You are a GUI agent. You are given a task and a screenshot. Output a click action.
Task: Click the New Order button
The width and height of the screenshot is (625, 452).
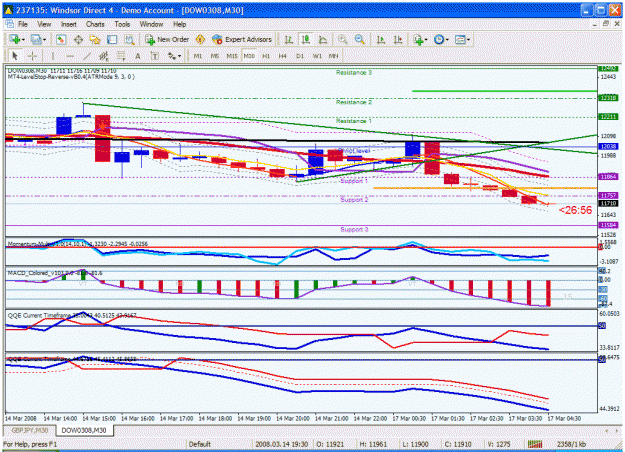click(167, 39)
